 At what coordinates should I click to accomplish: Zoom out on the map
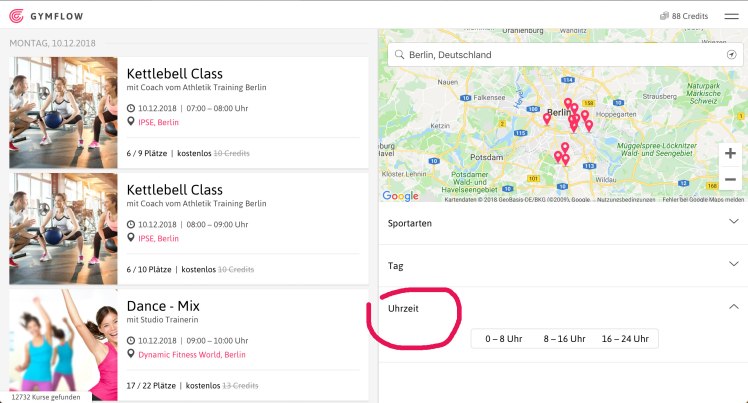[730, 180]
